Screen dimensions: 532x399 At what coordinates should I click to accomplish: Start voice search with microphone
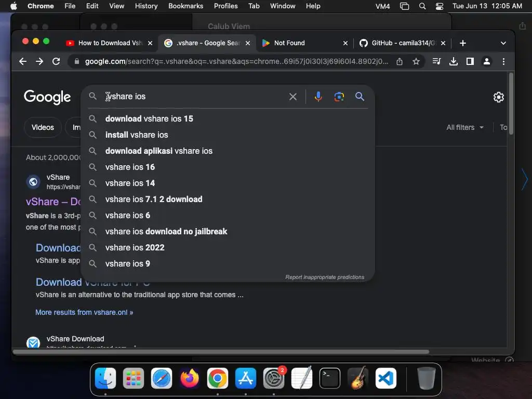(318, 97)
